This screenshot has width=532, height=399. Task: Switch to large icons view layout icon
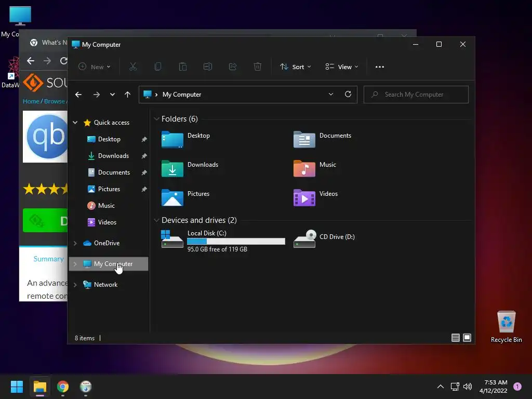[467, 338]
